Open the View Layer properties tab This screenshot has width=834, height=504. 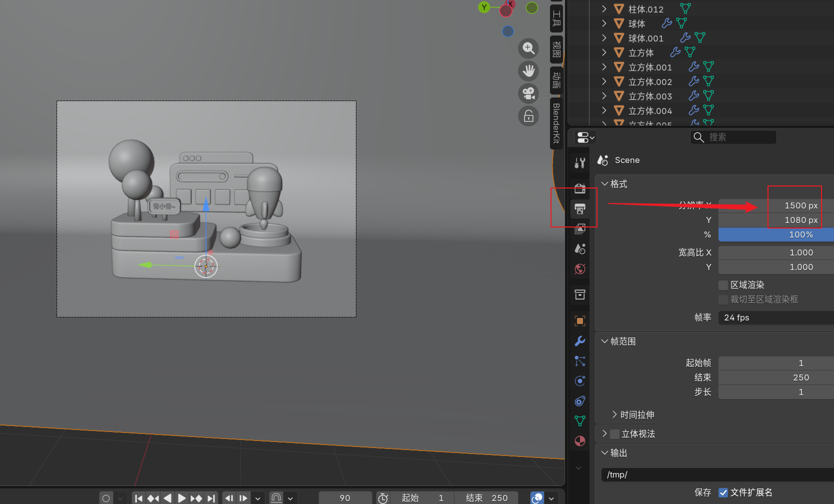[580, 228]
